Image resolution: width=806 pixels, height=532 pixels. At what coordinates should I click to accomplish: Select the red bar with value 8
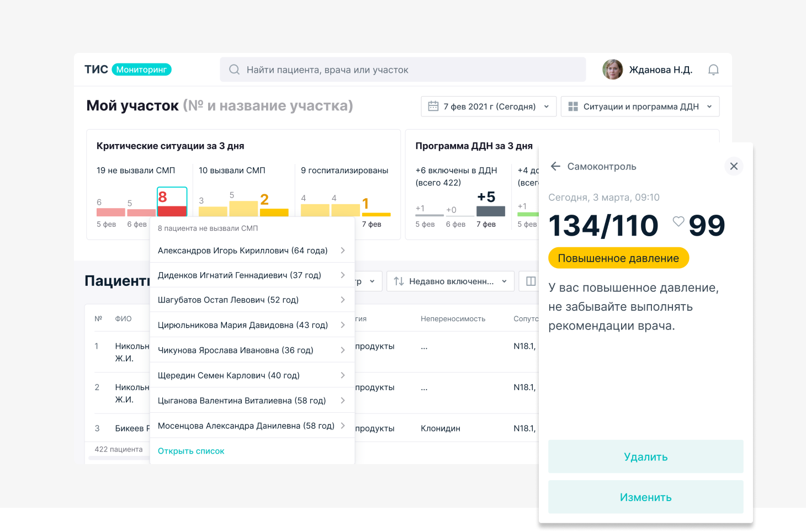coord(172,211)
